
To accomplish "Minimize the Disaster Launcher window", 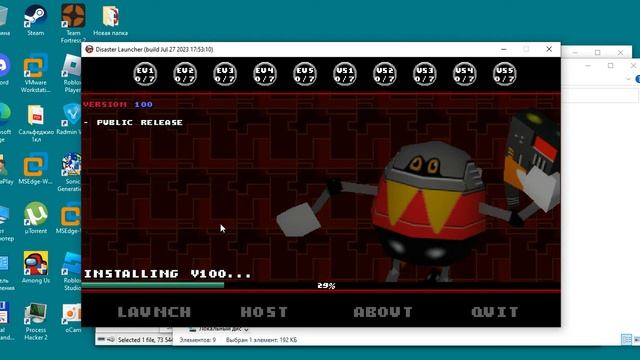I will (x=504, y=49).
